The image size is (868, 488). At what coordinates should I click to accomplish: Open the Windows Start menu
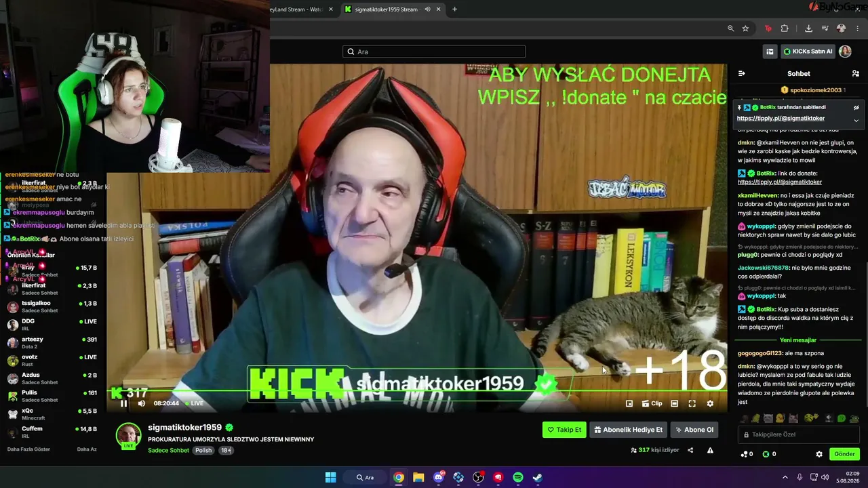tap(330, 477)
